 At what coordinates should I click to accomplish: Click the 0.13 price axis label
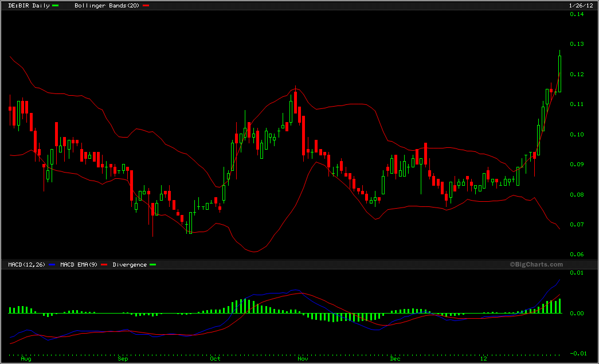pyautogui.click(x=577, y=44)
